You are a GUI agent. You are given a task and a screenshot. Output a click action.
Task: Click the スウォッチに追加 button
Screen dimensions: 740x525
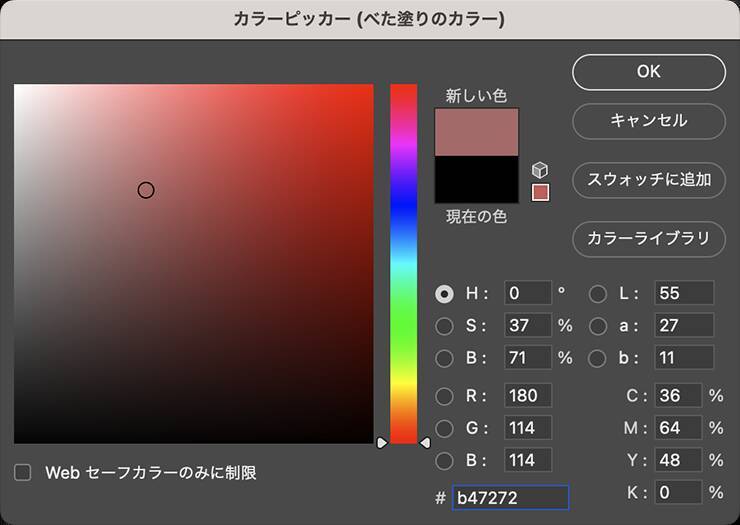[648, 180]
